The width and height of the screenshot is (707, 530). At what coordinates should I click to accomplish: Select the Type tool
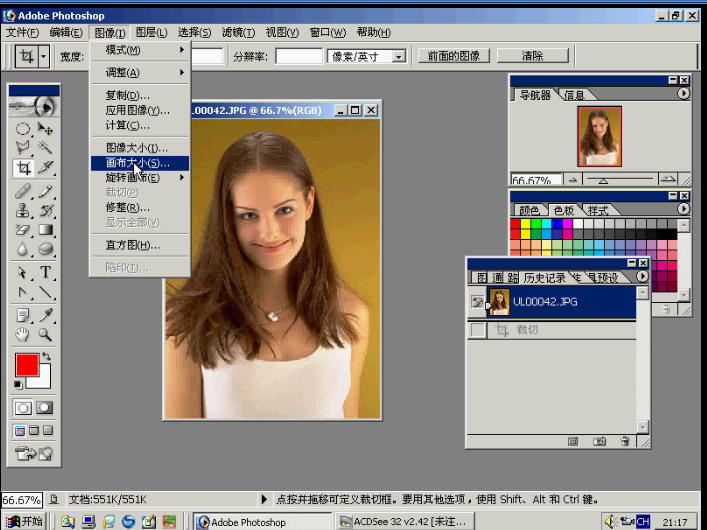[x=46, y=273]
